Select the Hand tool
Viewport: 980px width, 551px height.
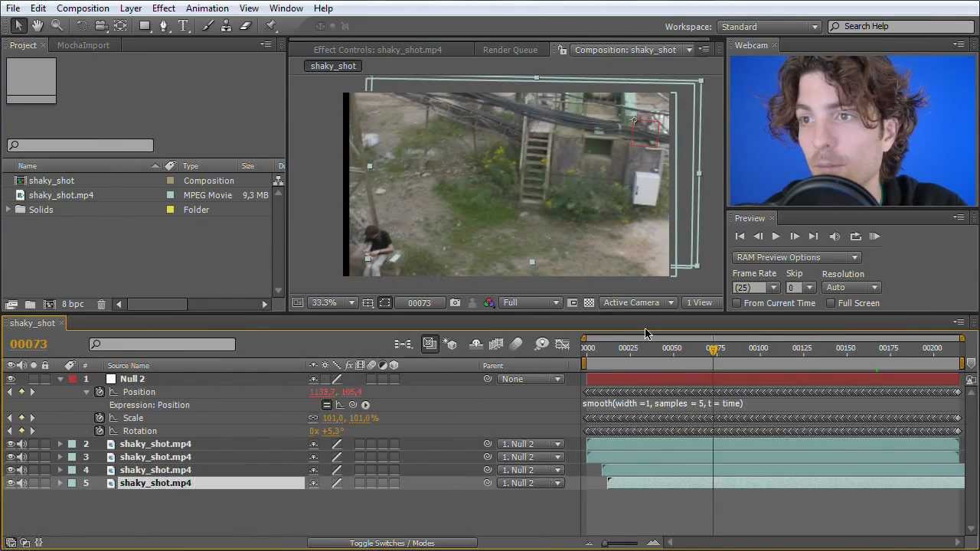38,26
